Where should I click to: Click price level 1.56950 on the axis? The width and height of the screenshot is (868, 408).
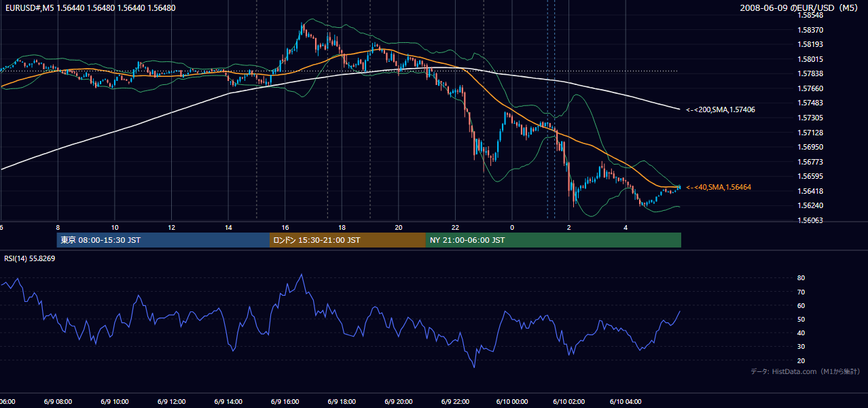811,147
